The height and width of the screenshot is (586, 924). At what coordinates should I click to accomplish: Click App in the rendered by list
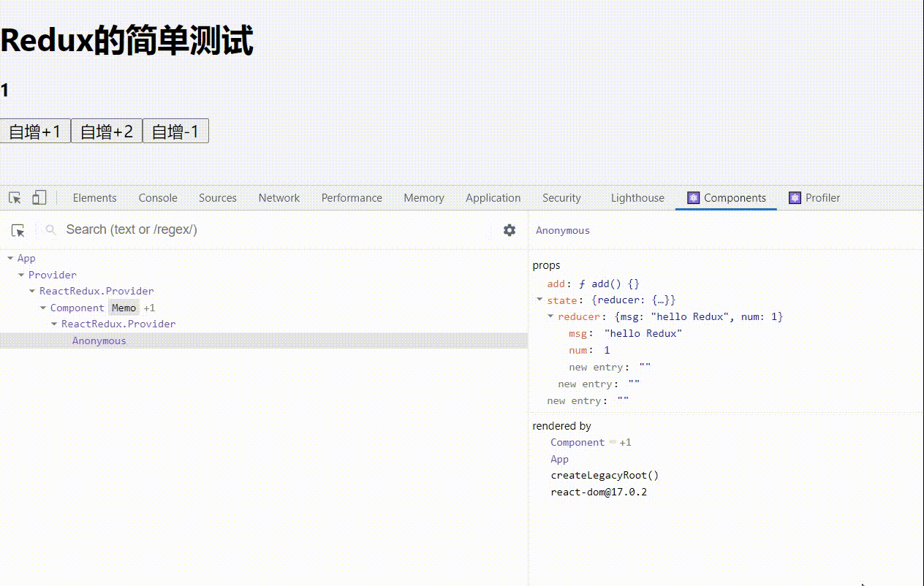pos(559,459)
